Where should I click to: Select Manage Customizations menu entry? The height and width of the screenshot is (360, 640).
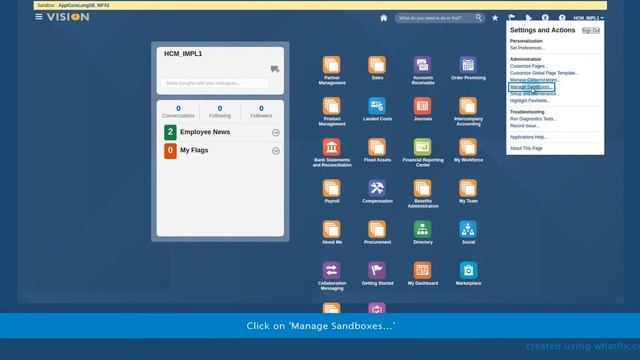534,80
